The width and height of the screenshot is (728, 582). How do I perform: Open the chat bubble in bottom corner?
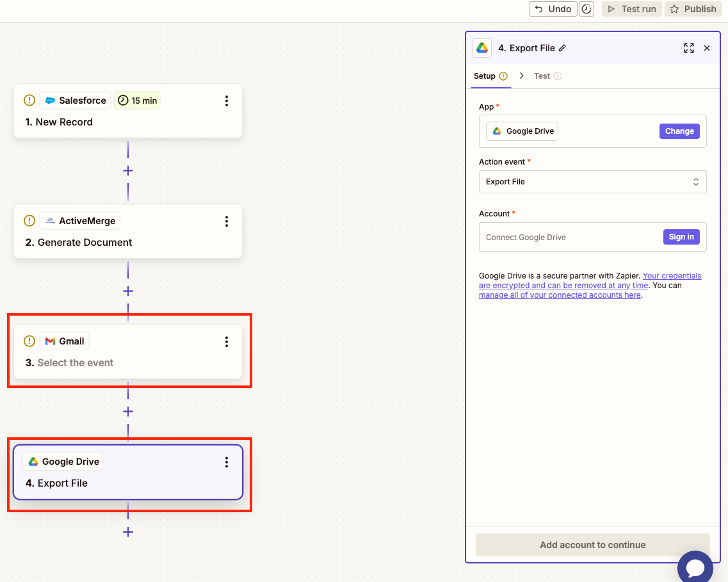[695, 567]
